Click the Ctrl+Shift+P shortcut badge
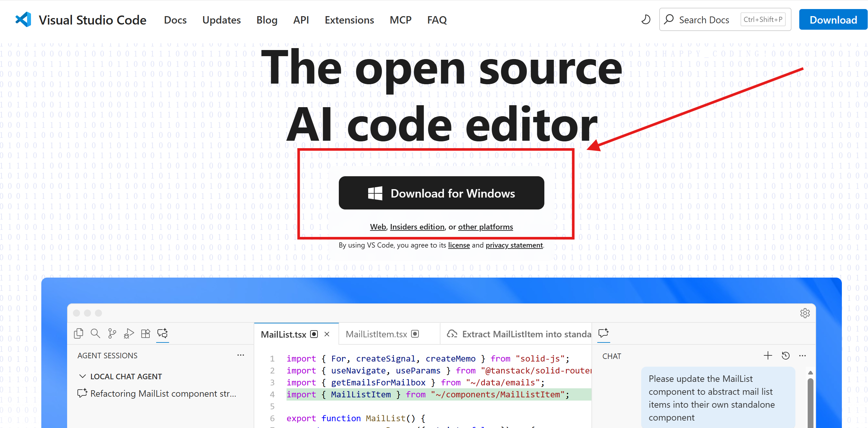 [763, 20]
